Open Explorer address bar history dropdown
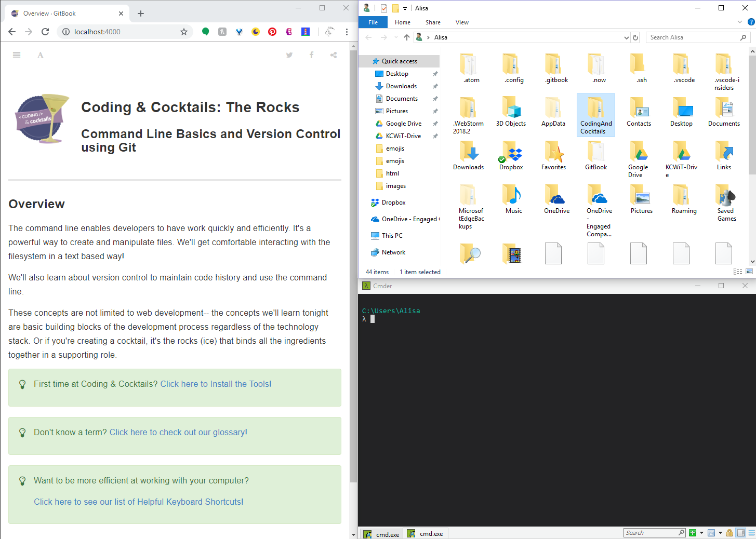756x539 pixels. point(626,37)
